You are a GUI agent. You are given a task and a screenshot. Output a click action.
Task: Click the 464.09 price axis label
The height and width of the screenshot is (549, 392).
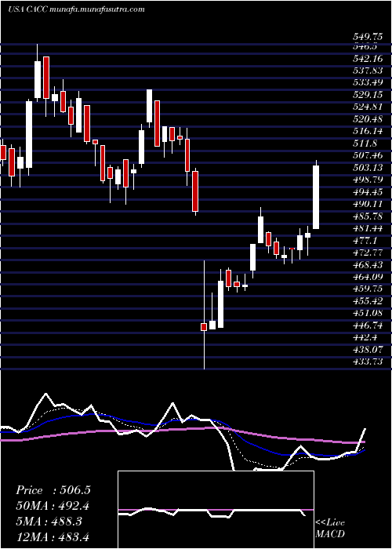367,277
